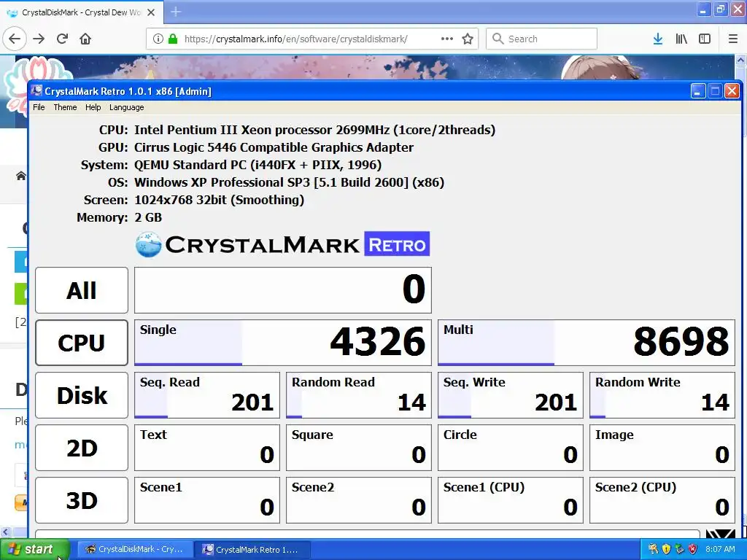Run the 3D benchmark
The height and width of the screenshot is (560, 747).
(x=82, y=500)
